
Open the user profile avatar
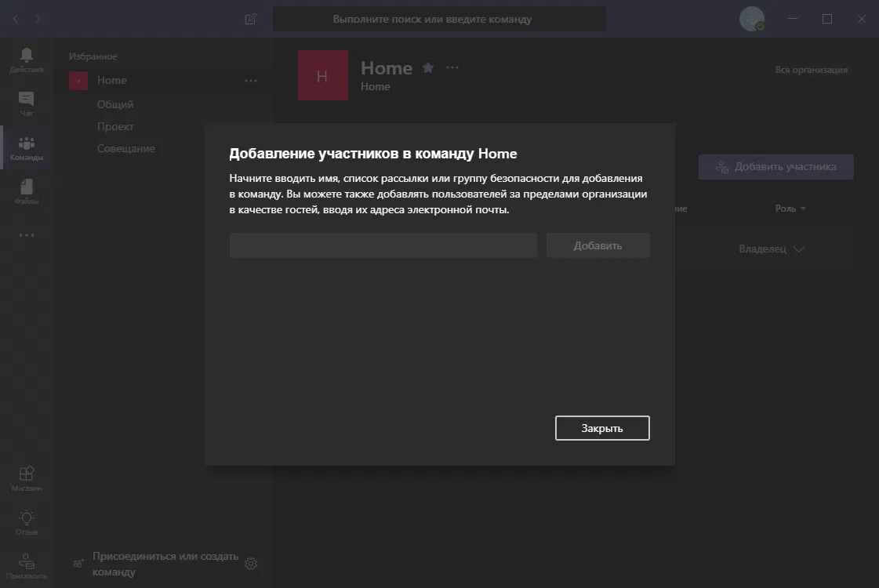pyautogui.click(x=752, y=19)
